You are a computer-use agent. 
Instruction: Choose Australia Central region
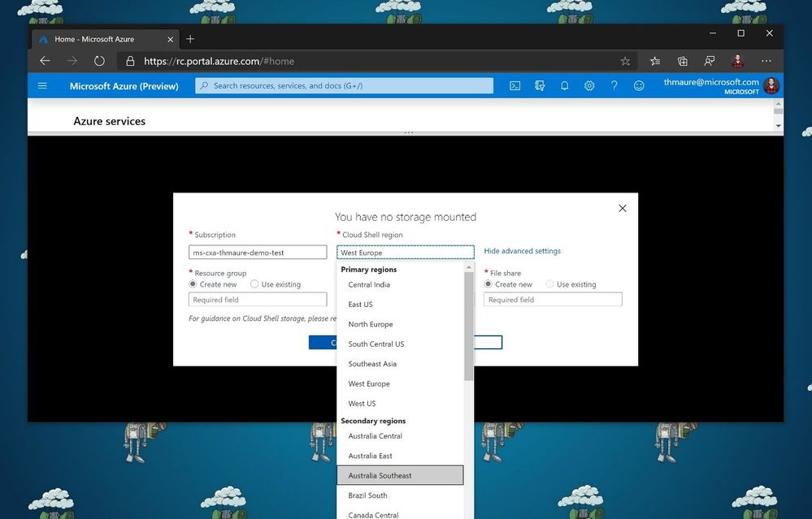[400, 436]
